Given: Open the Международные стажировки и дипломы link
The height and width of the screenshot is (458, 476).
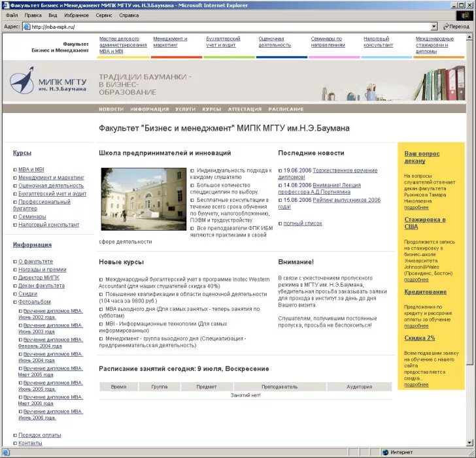Looking at the screenshot, I should [435, 45].
